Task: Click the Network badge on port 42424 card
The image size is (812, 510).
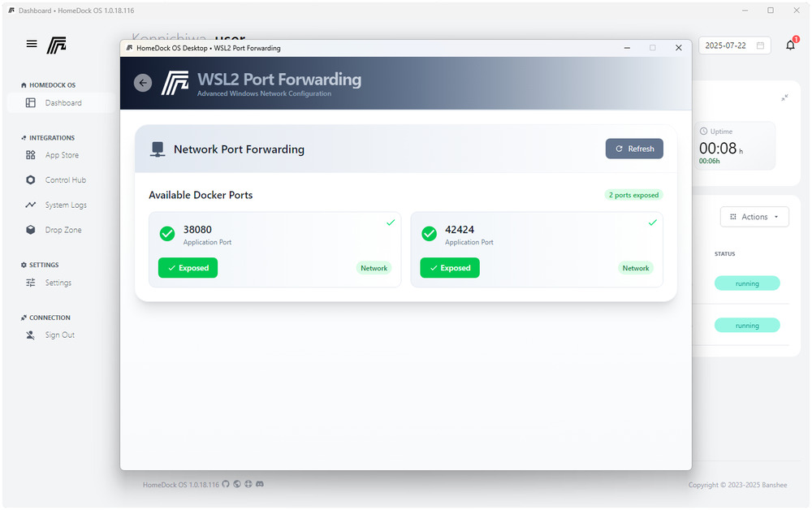Action: [636, 268]
